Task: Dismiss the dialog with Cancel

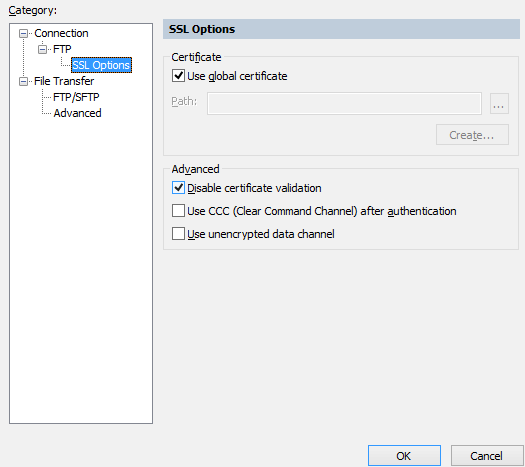Action: coord(487,456)
